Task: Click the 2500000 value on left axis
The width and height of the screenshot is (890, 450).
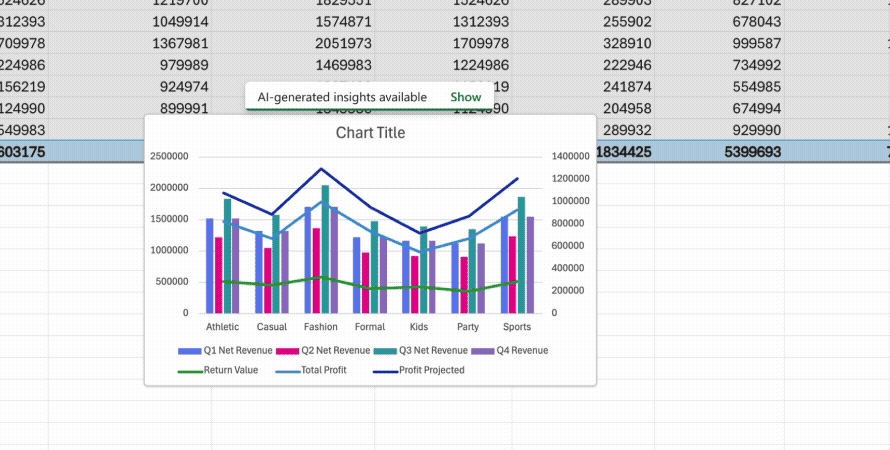Action: [169, 157]
